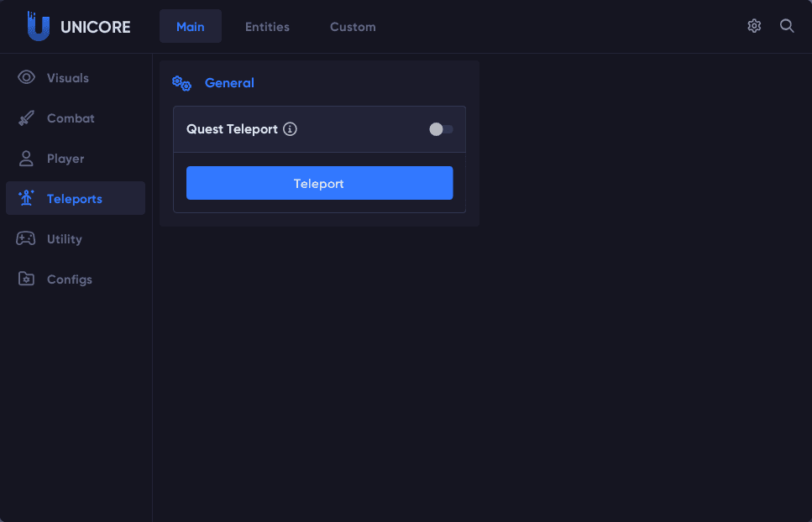
Task: Click the double-gear icon beside General
Action: pyautogui.click(x=181, y=83)
